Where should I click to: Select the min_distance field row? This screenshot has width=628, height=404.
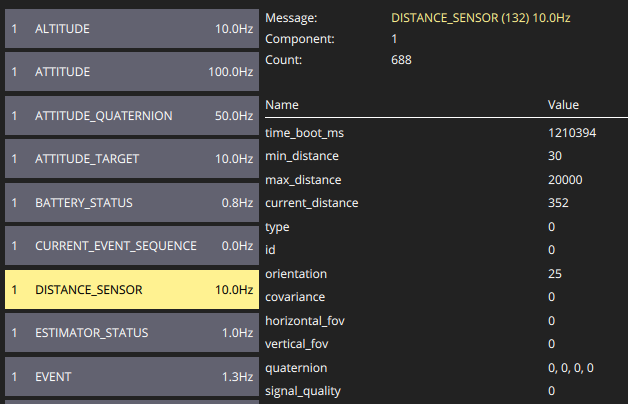click(446, 156)
